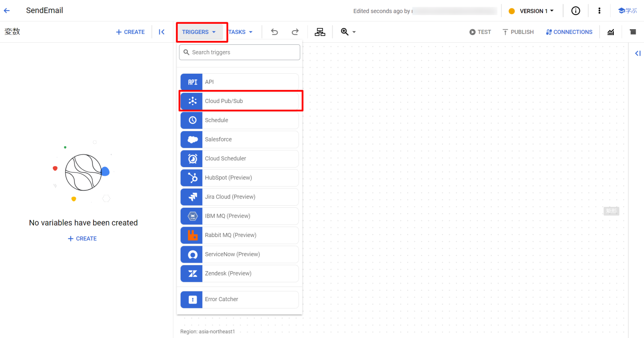Open the three-dot overflow menu
This screenshot has width=644, height=338.
tap(600, 10)
